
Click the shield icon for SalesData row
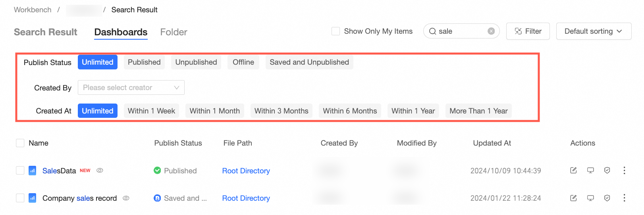[607, 170]
